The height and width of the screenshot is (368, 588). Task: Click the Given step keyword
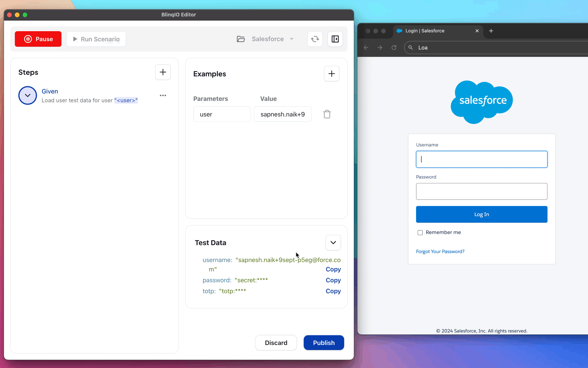tap(50, 91)
